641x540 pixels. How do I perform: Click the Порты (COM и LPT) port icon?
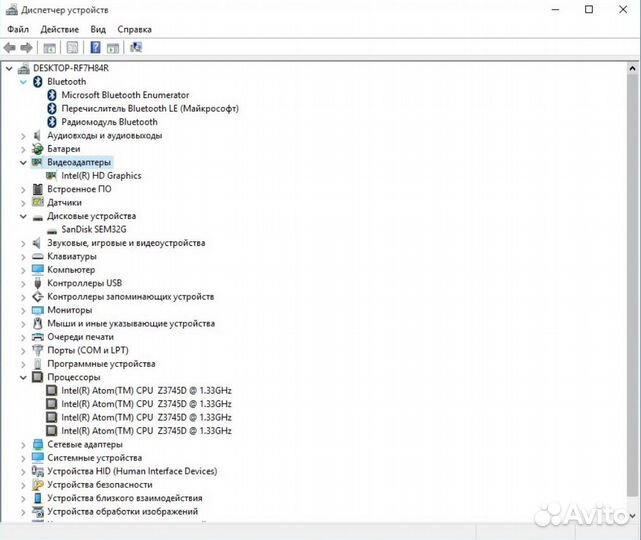(x=38, y=350)
